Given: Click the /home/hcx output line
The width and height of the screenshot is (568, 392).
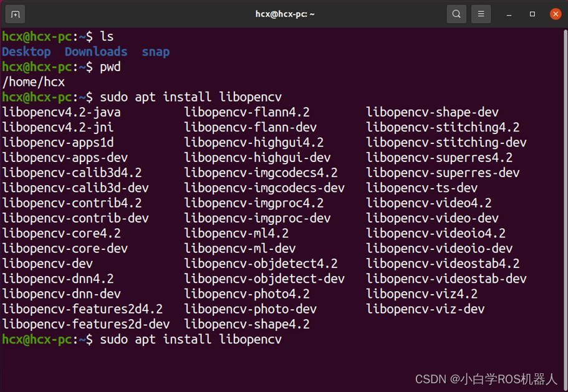Looking at the screenshot, I should 33,82.
